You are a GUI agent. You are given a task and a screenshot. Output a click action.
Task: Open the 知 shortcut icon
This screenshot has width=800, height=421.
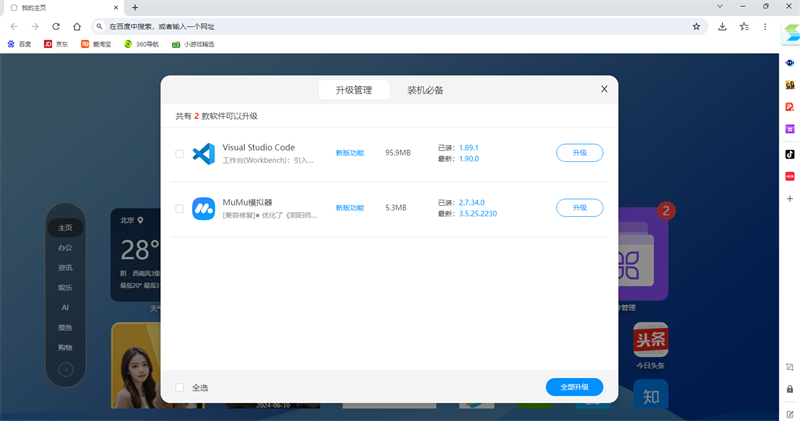(x=651, y=394)
